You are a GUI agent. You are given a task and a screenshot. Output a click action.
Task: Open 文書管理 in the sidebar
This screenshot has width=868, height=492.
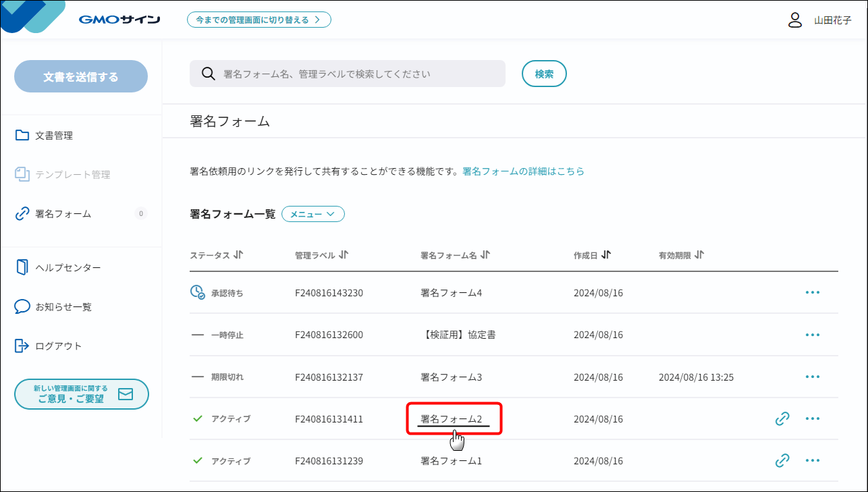pos(54,136)
